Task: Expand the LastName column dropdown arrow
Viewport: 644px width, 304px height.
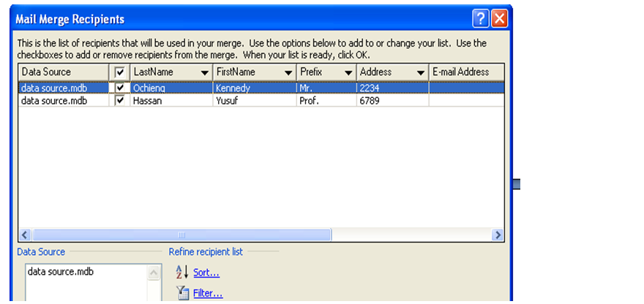Action: pos(204,73)
